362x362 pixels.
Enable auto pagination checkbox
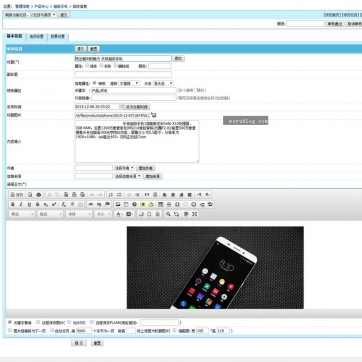52,330
